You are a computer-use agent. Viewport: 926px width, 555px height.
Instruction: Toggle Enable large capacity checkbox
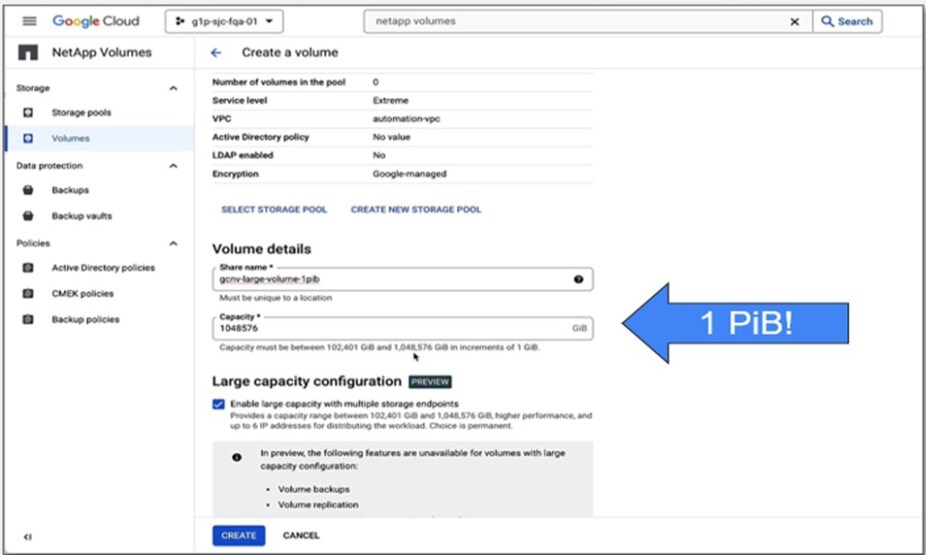coord(219,404)
